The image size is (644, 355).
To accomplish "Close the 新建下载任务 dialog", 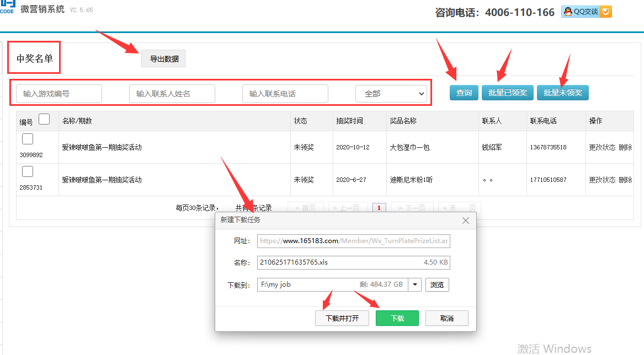I will [x=466, y=220].
